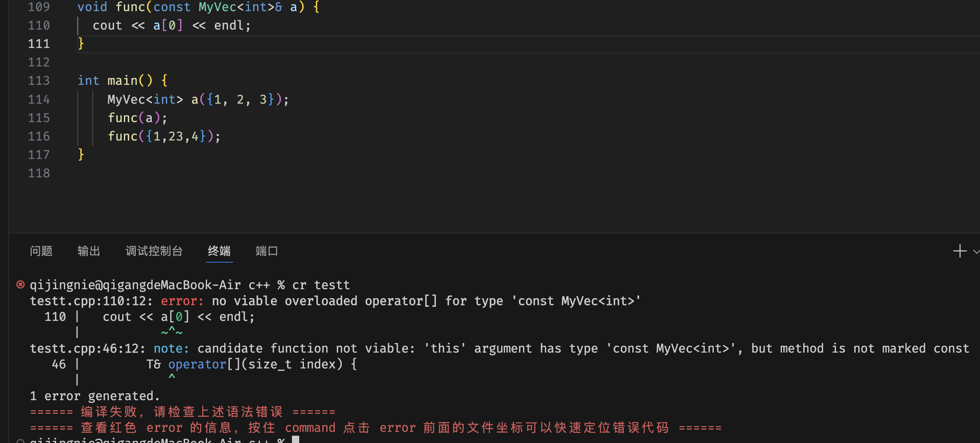Click 'MyVec<int> a({1, 2, 3});' line
This screenshot has height=443, width=980.
click(198, 99)
